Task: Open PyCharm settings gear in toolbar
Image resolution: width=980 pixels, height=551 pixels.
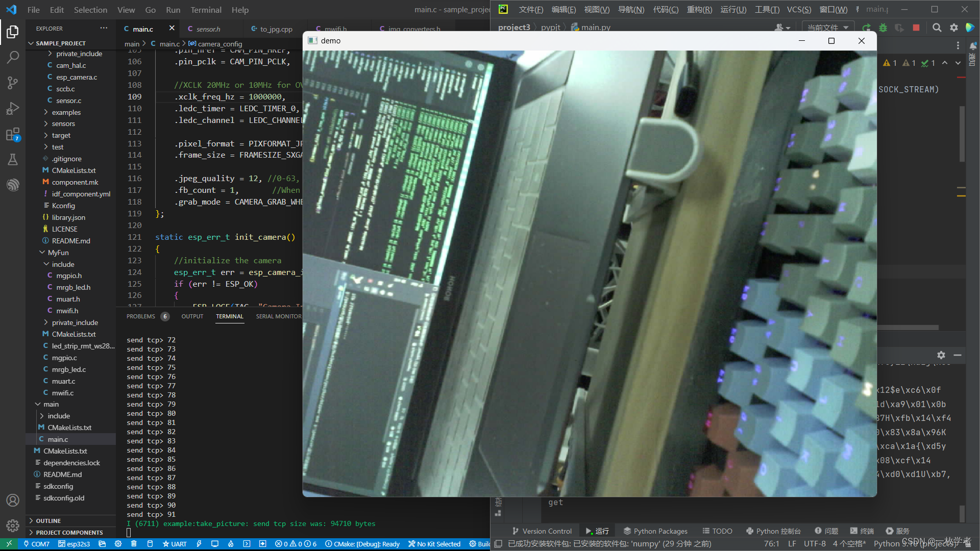Action: (954, 28)
